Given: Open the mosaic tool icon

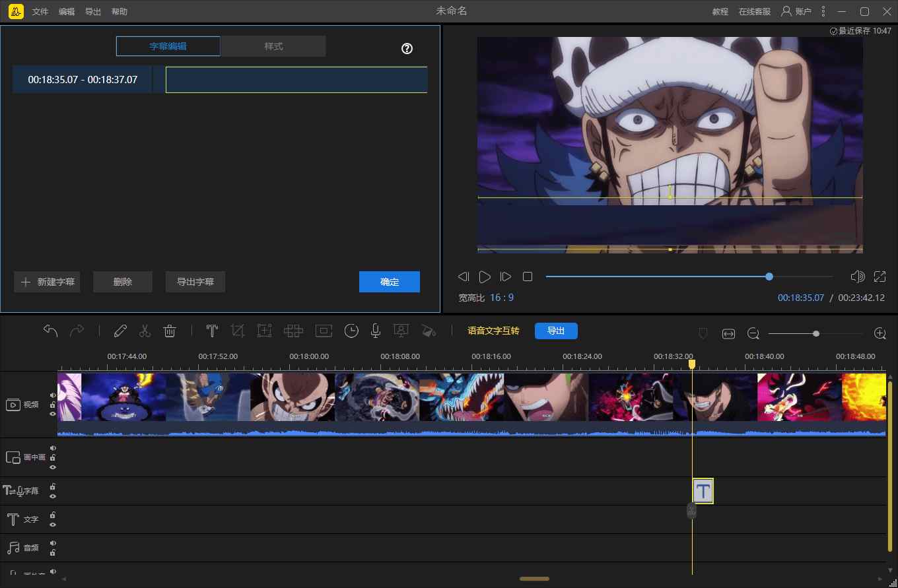Looking at the screenshot, I should pyautogui.click(x=293, y=331).
